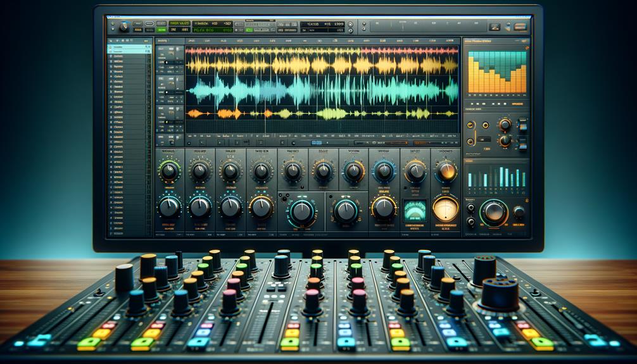
Task: Click the beige analog VU meter dial
Action: (x=446, y=208)
